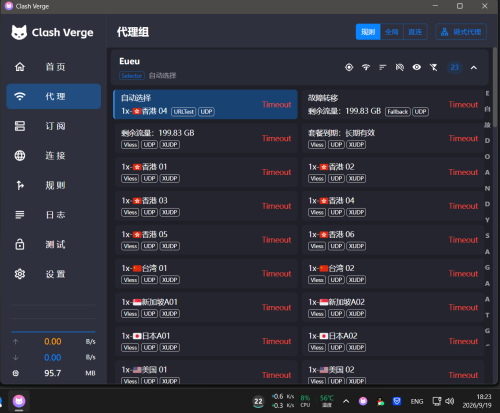Click the 23 node count badge

pyautogui.click(x=455, y=67)
